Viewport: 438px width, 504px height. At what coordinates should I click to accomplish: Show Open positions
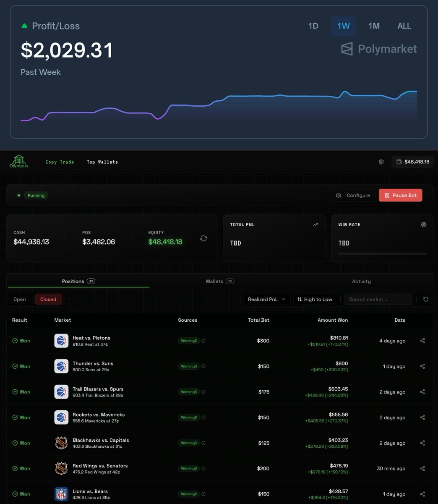(x=20, y=299)
